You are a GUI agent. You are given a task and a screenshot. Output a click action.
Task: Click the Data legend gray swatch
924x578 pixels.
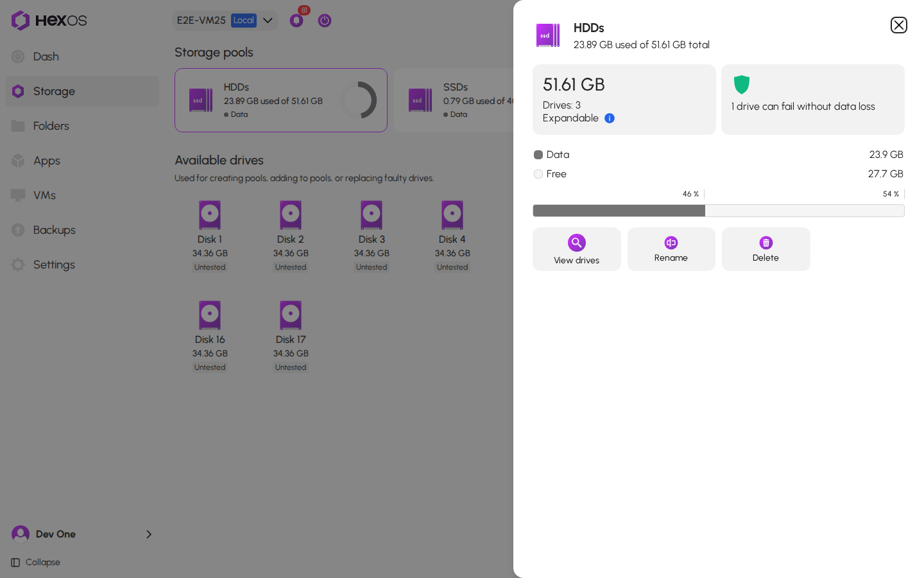tap(538, 155)
